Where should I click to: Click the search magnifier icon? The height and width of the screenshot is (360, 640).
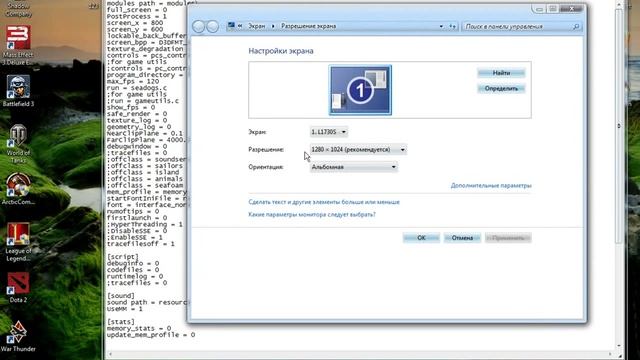[576, 27]
